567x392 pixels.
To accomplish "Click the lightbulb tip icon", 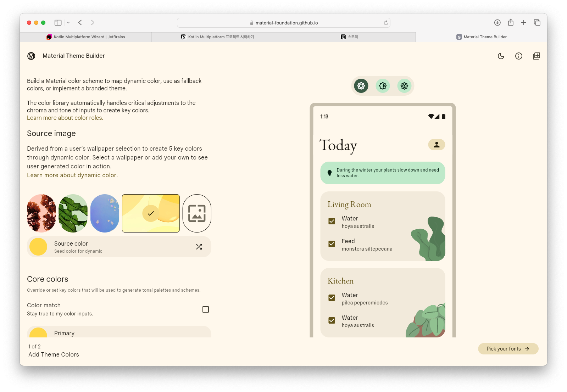I will 329,173.
